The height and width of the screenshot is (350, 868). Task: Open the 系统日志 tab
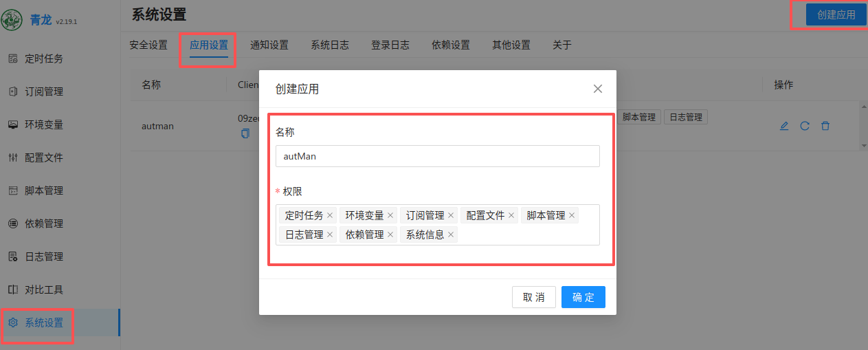330,45
